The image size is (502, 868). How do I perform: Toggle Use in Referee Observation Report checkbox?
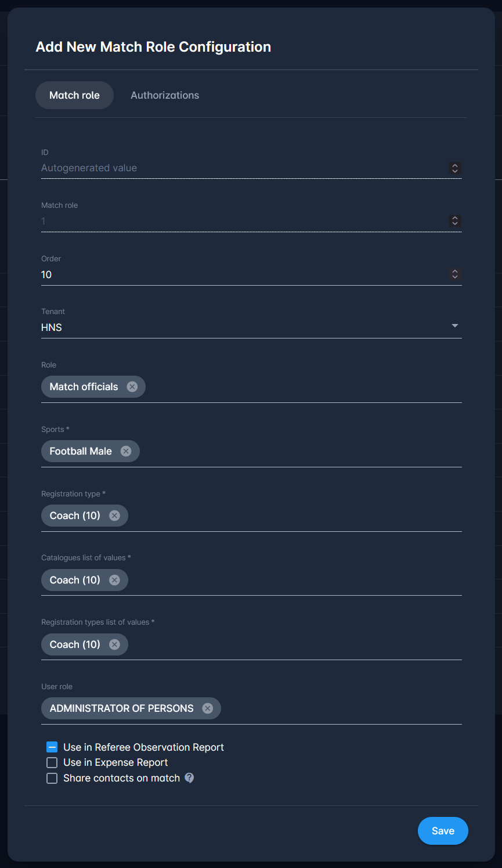point(52,747)
